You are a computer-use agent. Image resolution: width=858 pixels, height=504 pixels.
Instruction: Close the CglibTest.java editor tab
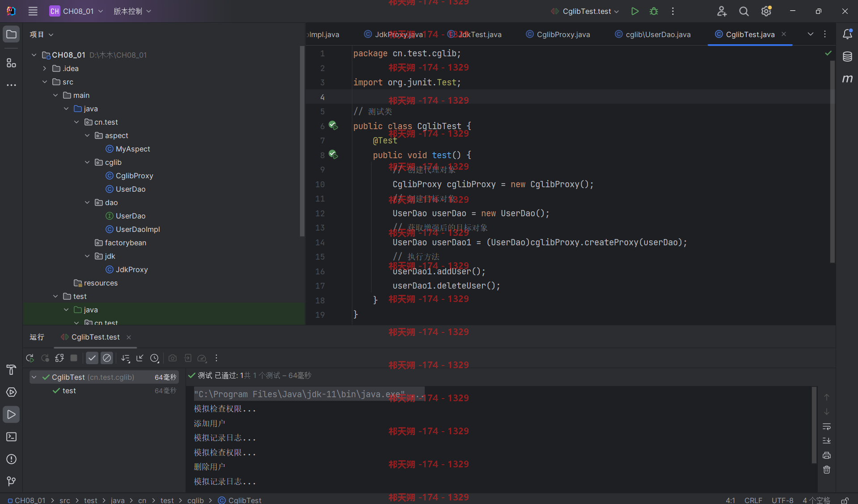pos(784,34)
